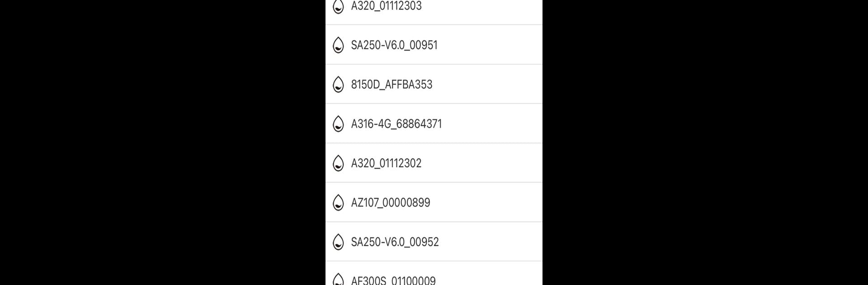Click droplet icon beside A316-4G_68864371
The height and width of the screenshot is (285, 868).
point(338,123)
